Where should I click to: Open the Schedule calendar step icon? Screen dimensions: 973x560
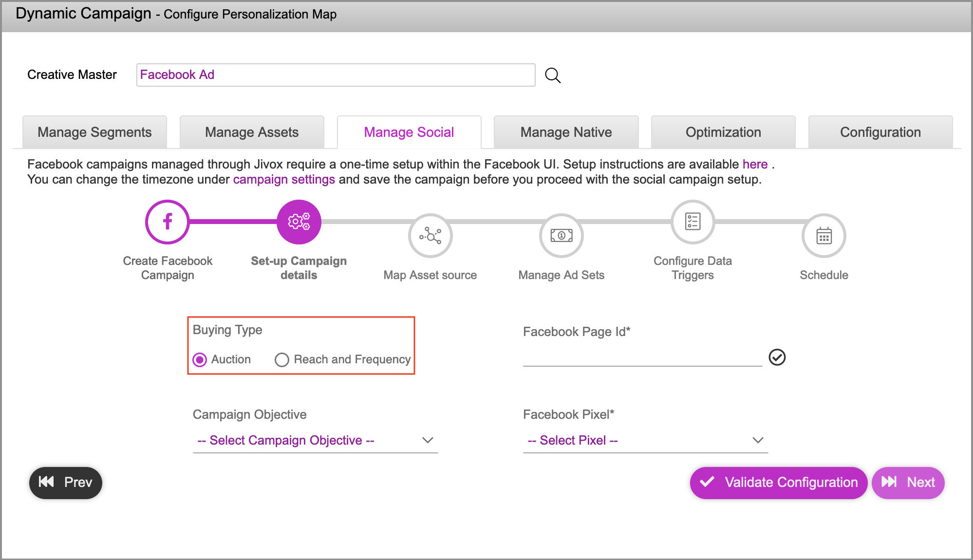pyautogui.click(x=824, y=236)
